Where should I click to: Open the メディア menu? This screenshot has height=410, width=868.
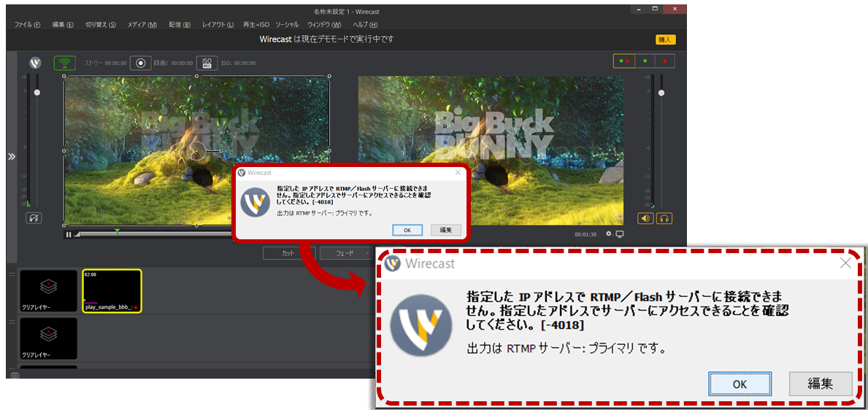pyautogui.click(x=142, y=25)
